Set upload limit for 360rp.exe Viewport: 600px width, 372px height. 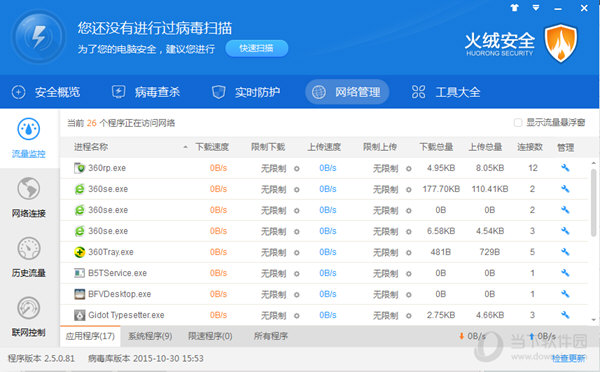[x=409, y=168]
